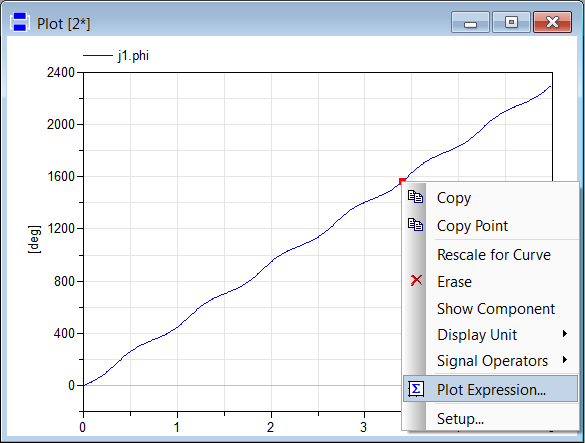
Task: Open the Display Unit submenu
Action: (x=490, y=335)
